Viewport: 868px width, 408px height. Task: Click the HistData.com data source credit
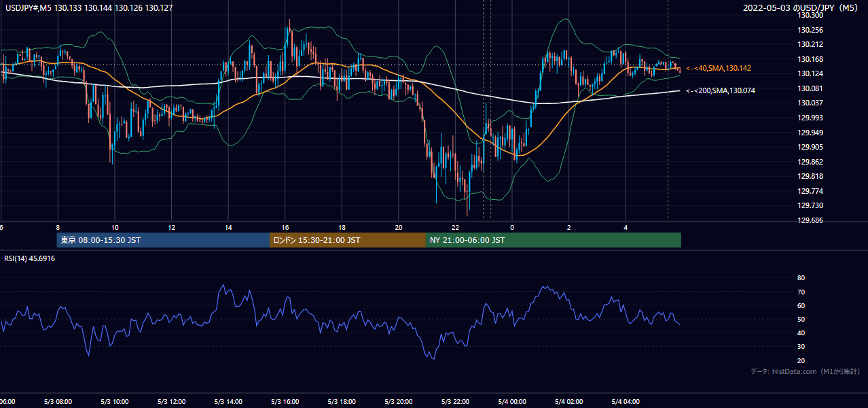click(x=806, y=371)
